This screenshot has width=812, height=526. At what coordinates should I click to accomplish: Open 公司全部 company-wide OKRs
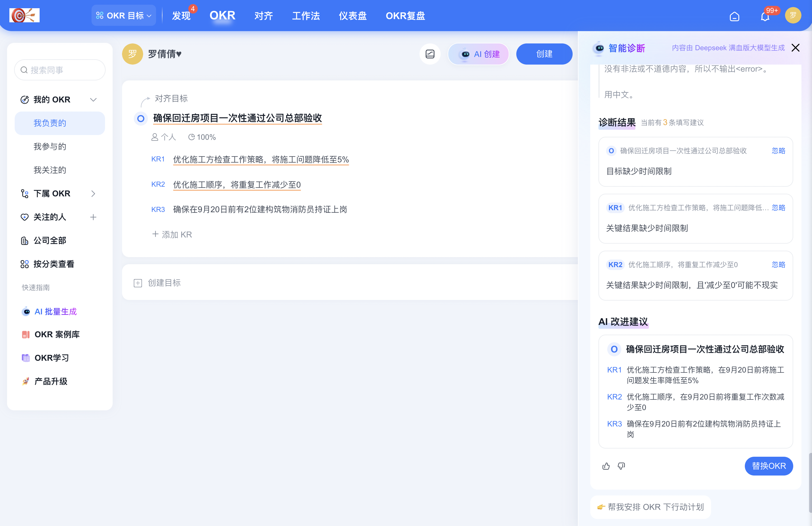click(50, 240)
